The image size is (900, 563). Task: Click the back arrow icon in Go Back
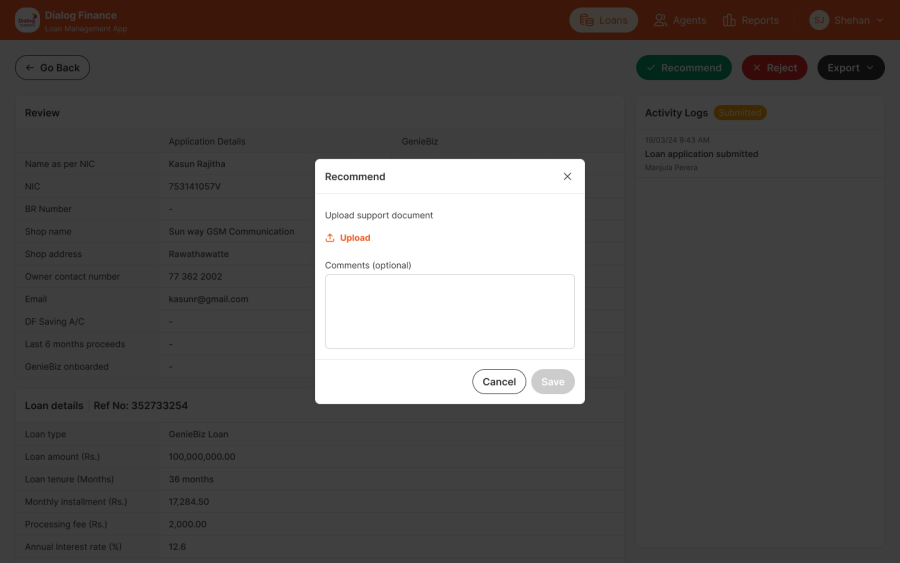coord(30,68)
